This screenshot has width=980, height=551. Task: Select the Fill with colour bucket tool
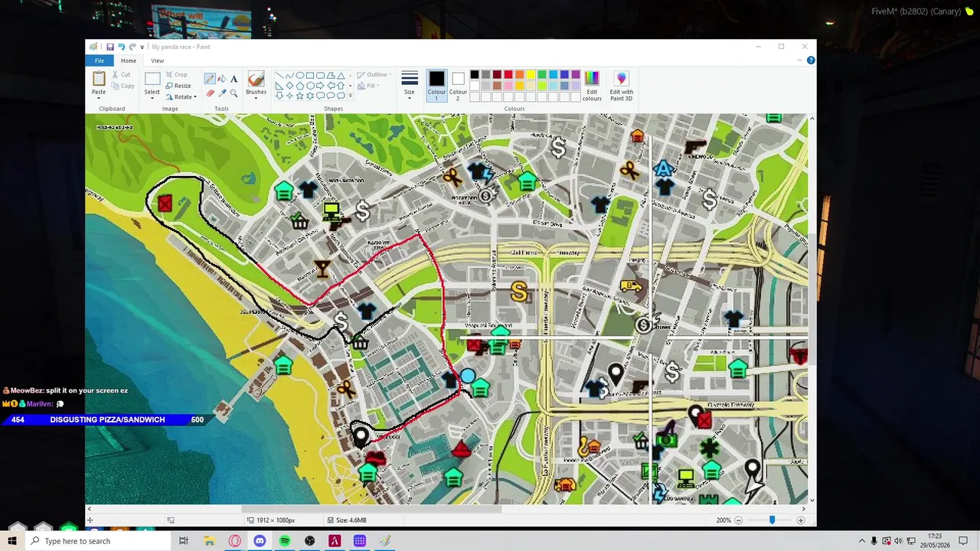tap(222, 79)
